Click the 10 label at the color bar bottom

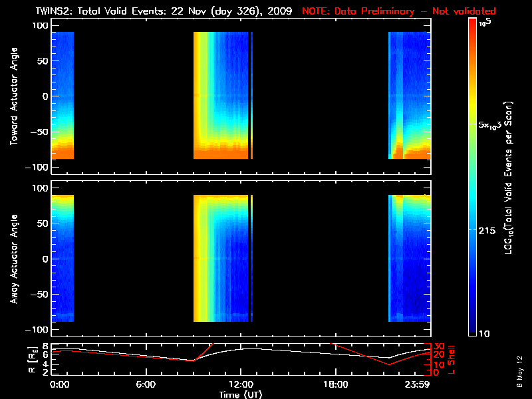[485, 333]
